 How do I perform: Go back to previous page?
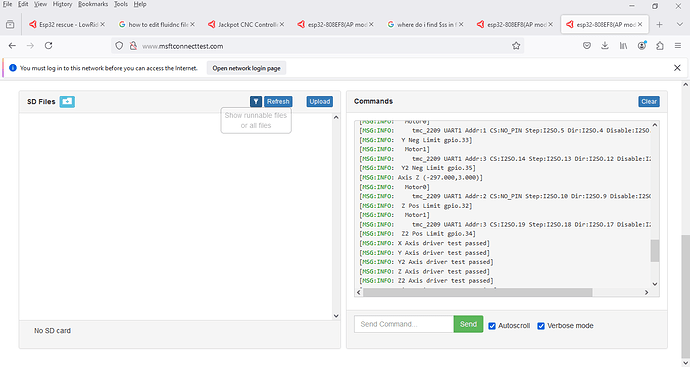(x=12, y=46)
